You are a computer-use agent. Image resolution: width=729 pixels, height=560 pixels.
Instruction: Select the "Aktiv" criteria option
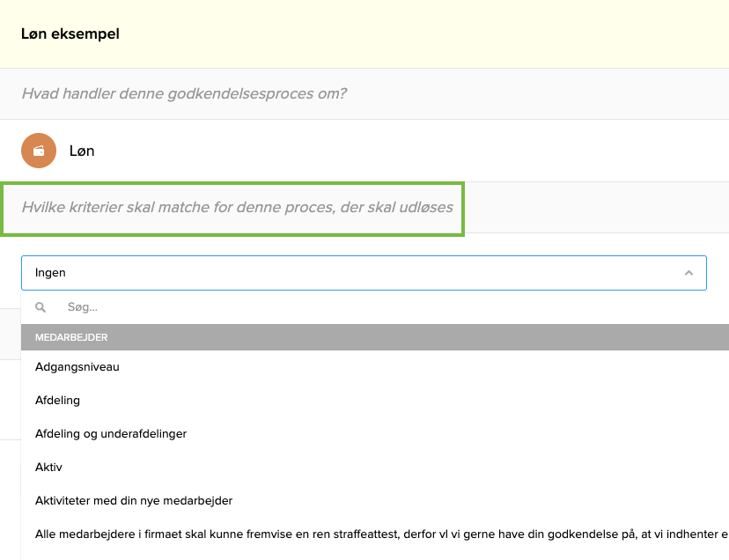(49, 467)
